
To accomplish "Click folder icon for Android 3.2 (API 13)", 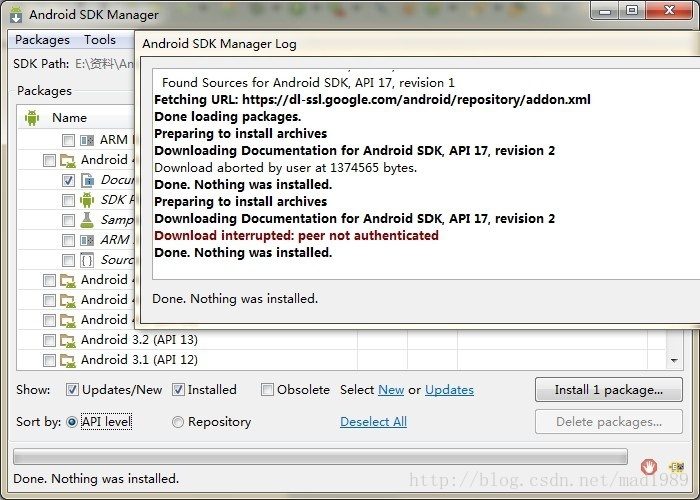I will pyautogui.click(x=67, y=340).
